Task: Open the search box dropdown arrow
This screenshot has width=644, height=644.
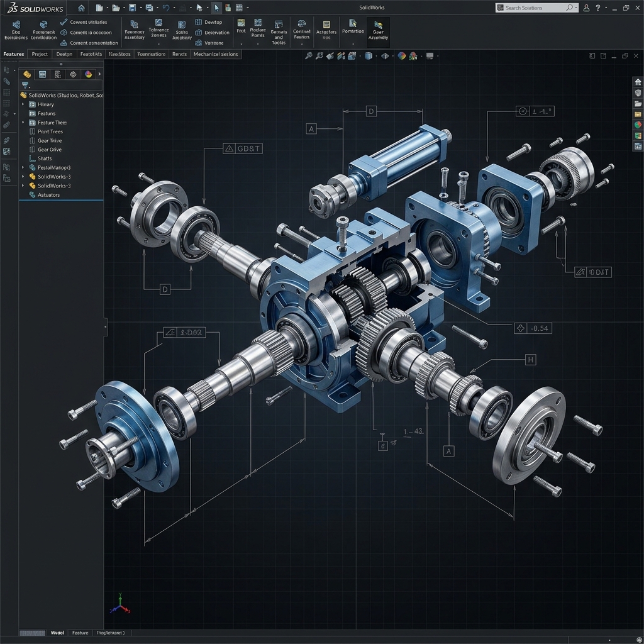Action: pyautogui.click(x=576, y=8)
